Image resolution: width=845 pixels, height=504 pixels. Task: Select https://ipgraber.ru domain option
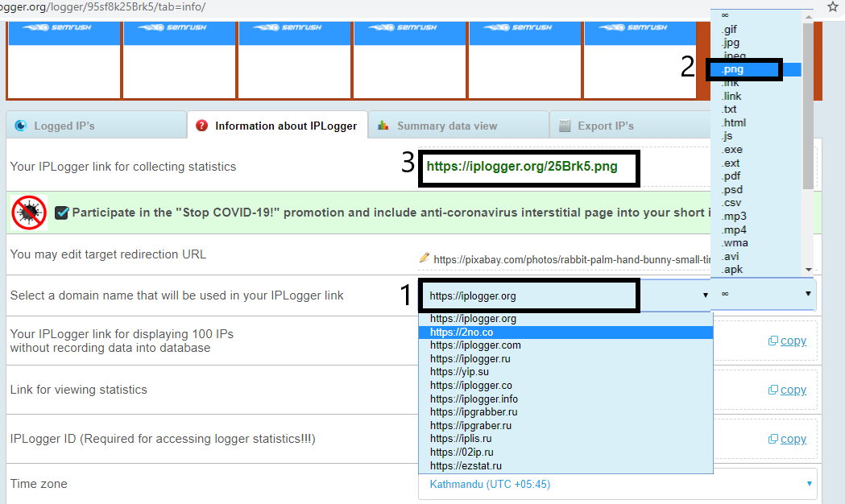[565, 425]
